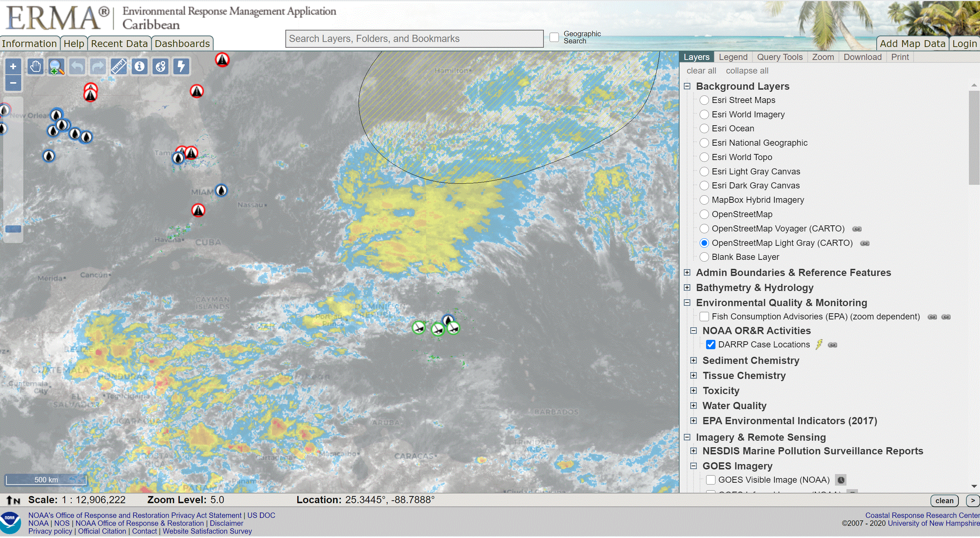The image size is (980, 538).
Task: Enable Fish Consumption Advisories layer checkbox
Action: 704,317
